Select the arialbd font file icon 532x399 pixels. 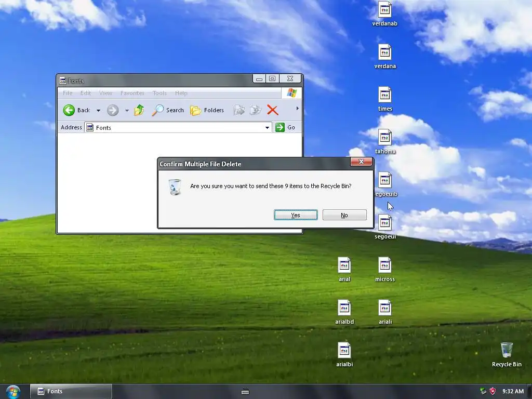pos(344,308)
